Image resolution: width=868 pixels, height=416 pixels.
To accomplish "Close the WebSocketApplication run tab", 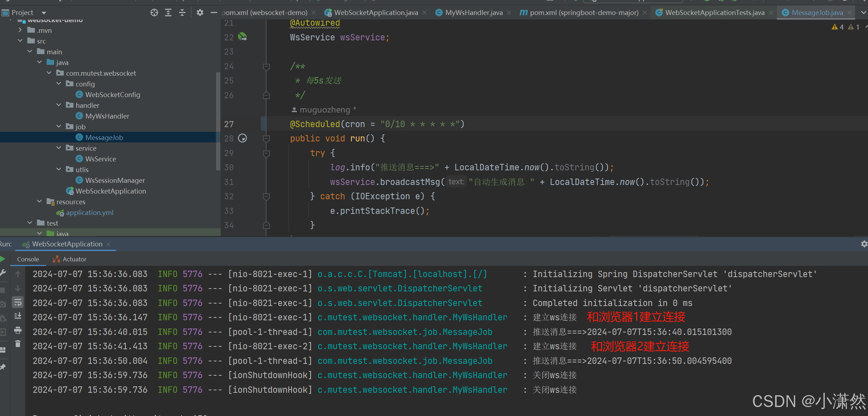I will 108,244.
